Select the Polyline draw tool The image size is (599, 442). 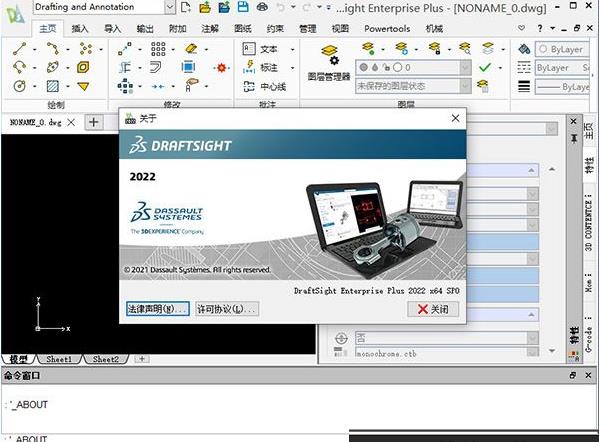tap(53, 49)
